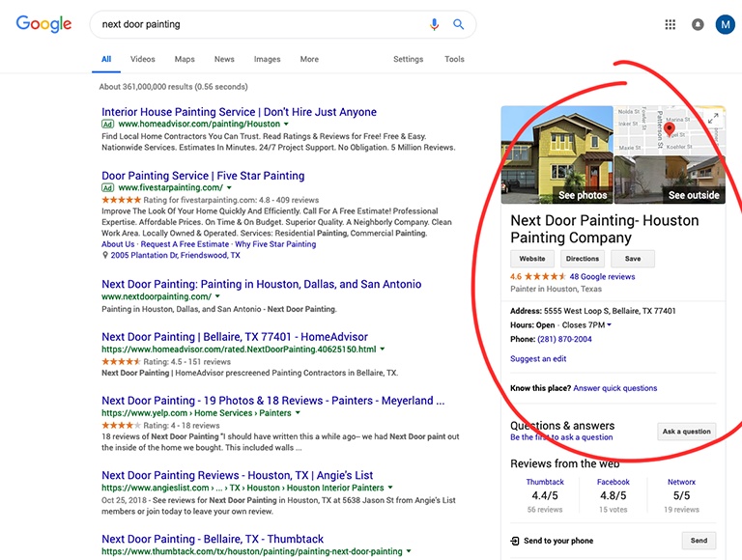Click the red map pin marker
The height and width of the screenshot is (560, 742).
[670, 129]
